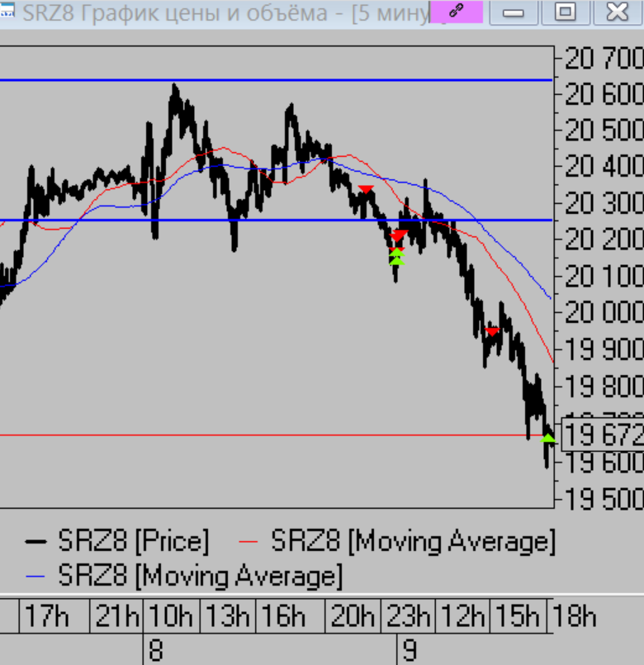Click the 10h time axis label
Viewport: 644px width, 665px height.
click(171, 615)
